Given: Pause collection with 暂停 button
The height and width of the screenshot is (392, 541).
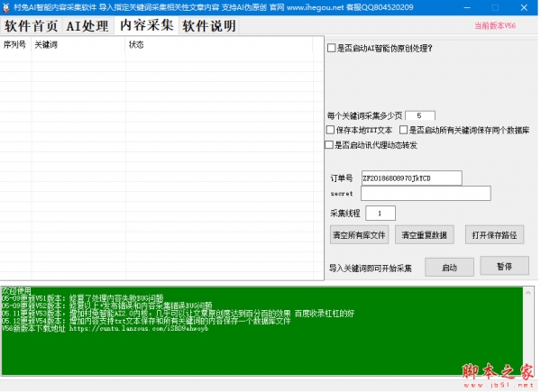Looking at the screenshot, I should [x=504, y=266].
